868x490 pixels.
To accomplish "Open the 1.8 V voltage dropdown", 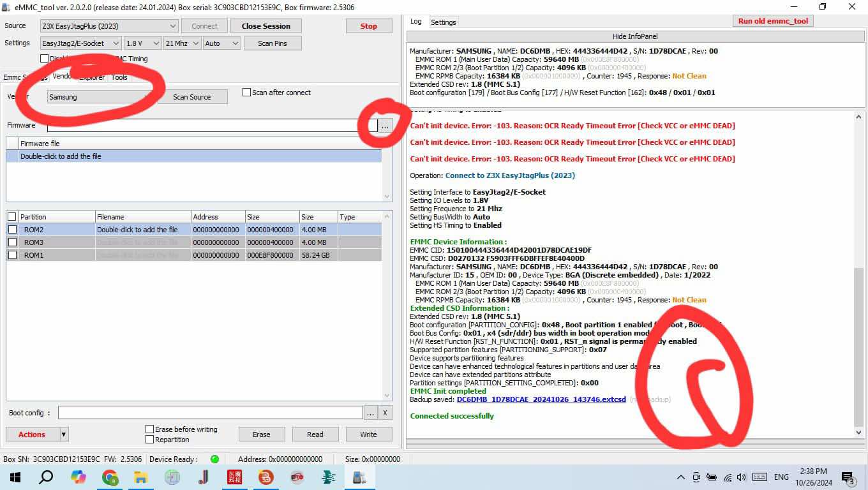I will [142, 43].
